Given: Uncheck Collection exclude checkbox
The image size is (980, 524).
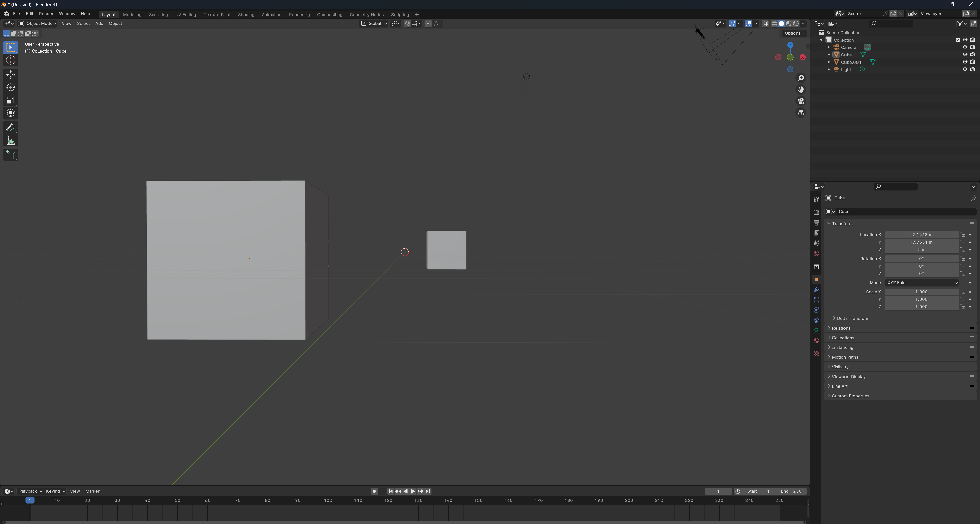Looking at the screenshot, I should [x=958, y=40].
